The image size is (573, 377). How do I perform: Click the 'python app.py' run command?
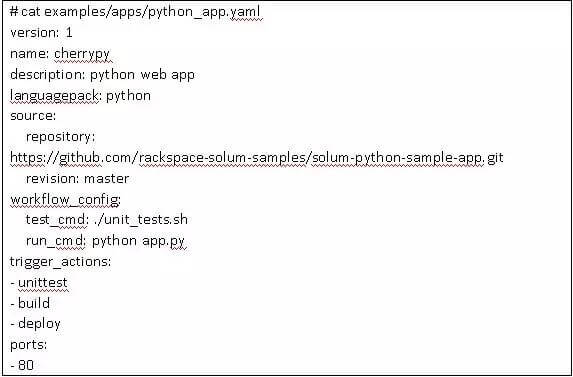click(138, 241)
